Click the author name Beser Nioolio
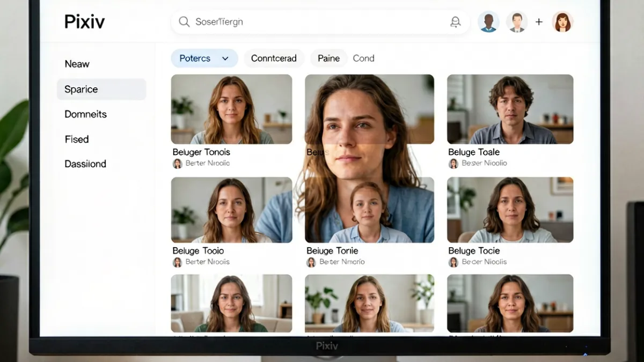This screenshot has width=644, height=362. pyautogui.click(x=484, y=164)
